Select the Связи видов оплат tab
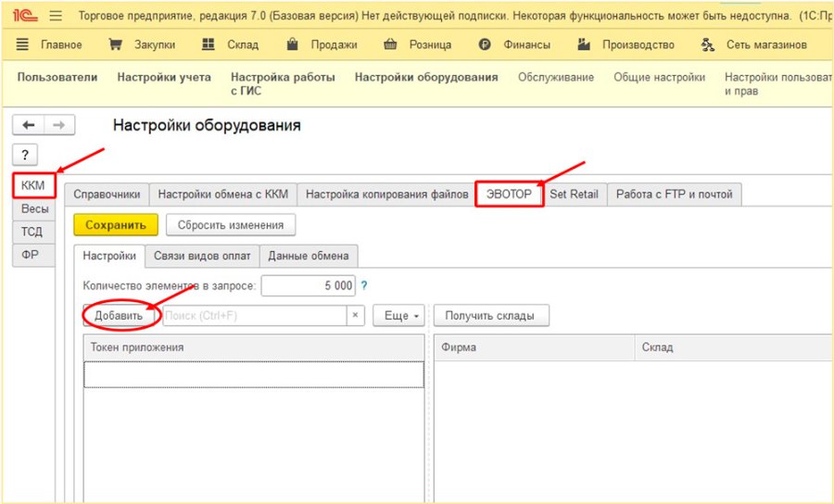 pos(202,256)
